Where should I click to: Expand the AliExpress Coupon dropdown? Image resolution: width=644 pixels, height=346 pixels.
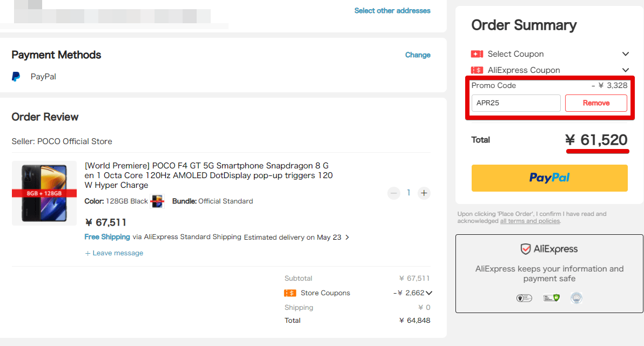[x=625, y=70]
